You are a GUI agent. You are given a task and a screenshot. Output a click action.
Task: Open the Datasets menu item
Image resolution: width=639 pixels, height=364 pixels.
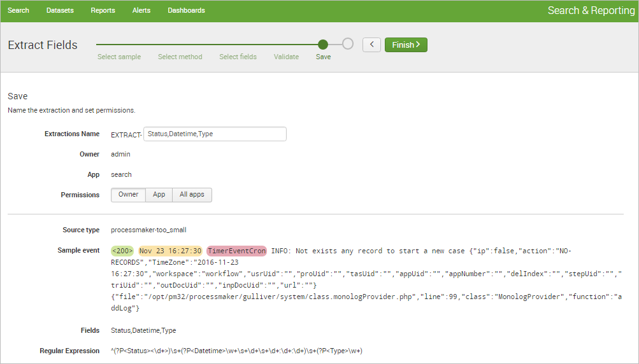(60, 11)
